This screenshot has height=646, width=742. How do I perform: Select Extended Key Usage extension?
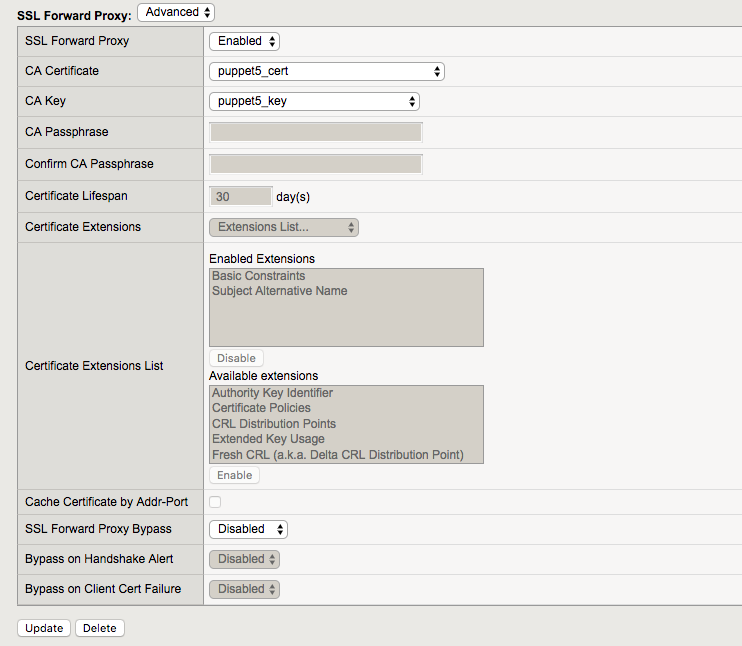(268, 439)
